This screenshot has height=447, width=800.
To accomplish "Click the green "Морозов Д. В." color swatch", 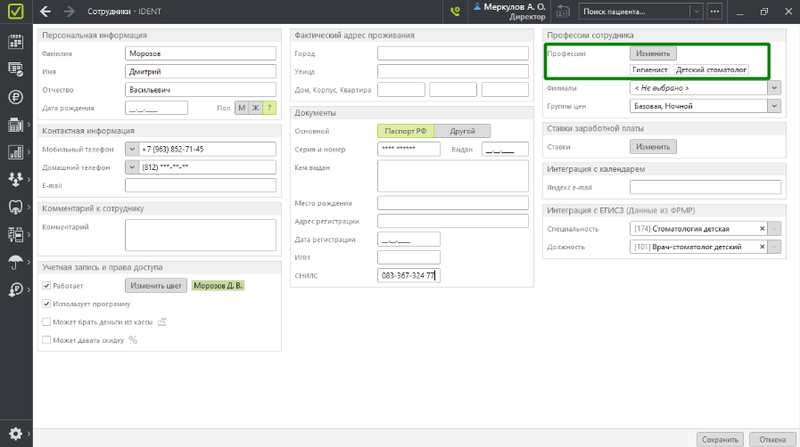I will coord(218,286).
